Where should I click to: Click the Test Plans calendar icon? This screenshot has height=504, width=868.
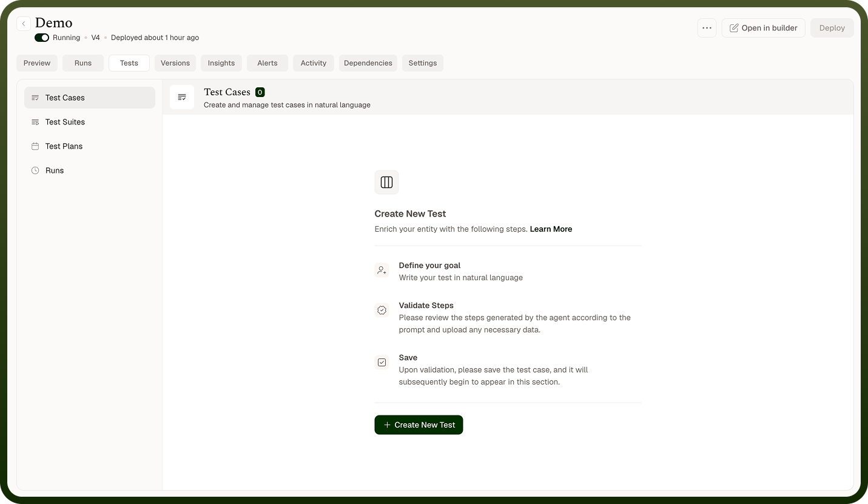tap(35, 146)
